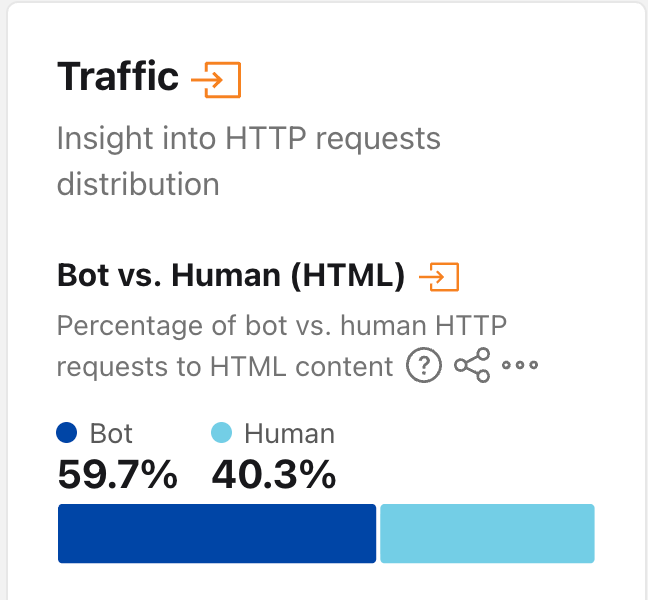Screen dimensions: 648x600
Task: Toggle the Human legend label
Action: [289, 433]
